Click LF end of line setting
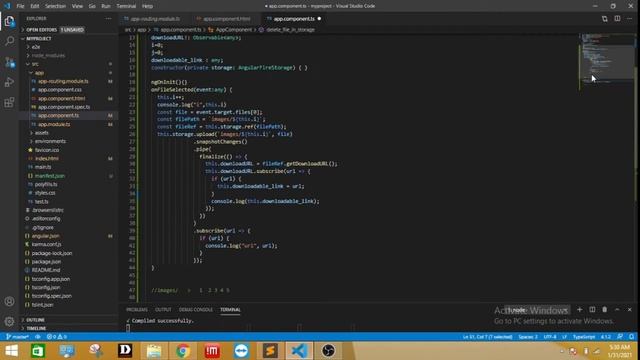 [564, 337]
